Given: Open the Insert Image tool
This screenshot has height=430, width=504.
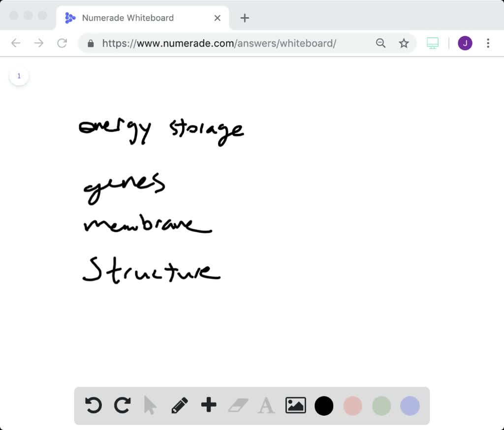Looking at the screenshot, I should (x=295, y=406).
